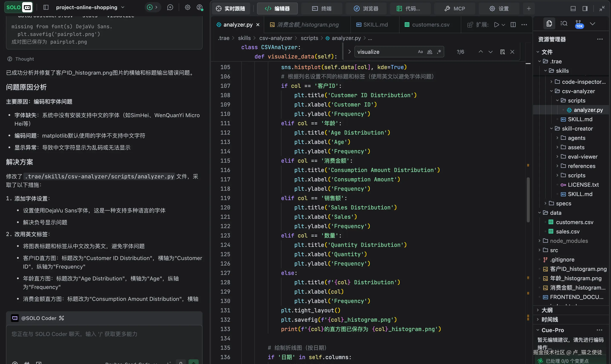Switch to the 终端 terminal tab
The width and height of the screenshot is (611, 364).
[322, 9]
